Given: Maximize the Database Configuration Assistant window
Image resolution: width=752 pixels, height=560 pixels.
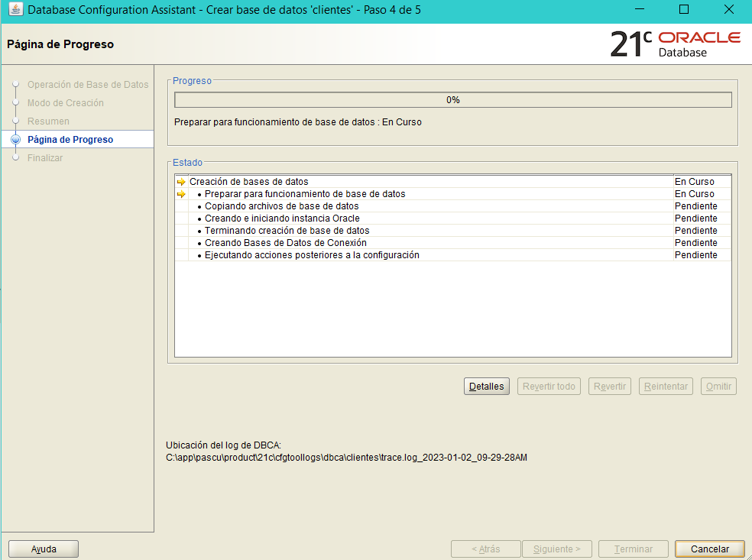Looking at the screenshot, I should pyautogui.click(x=684, y=9).
